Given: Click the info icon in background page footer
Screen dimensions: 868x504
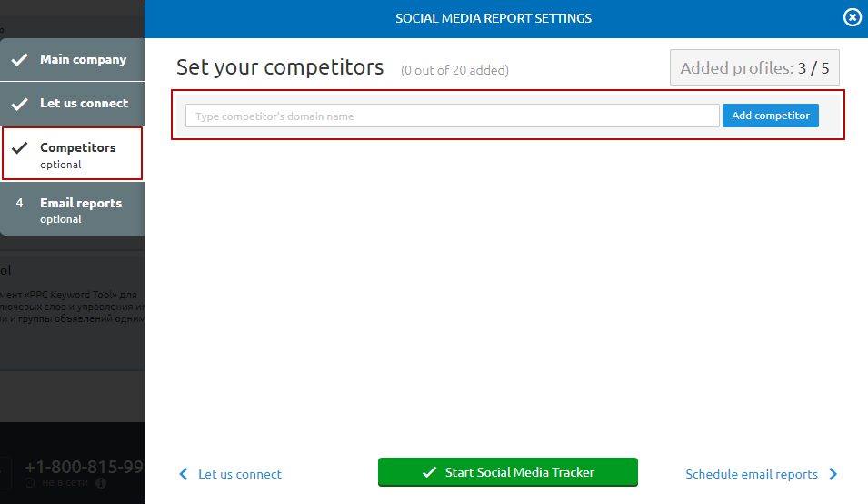Looking at the screenshot, I should coord(101,483).
